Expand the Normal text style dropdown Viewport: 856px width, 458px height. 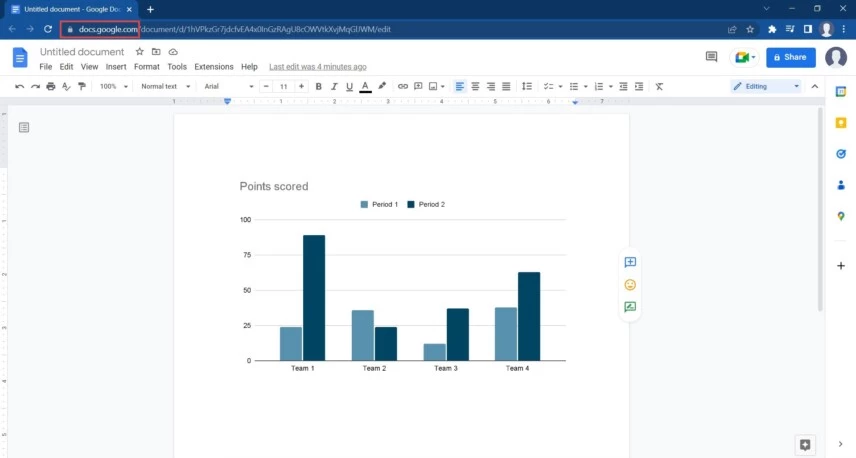(x=165, y=86)
